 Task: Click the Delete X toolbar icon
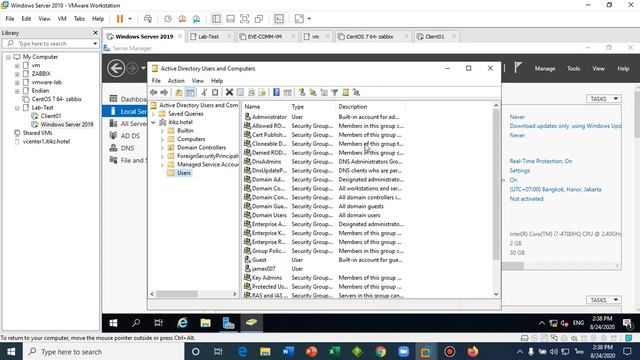pyautogui.click(x=229, y=93)
